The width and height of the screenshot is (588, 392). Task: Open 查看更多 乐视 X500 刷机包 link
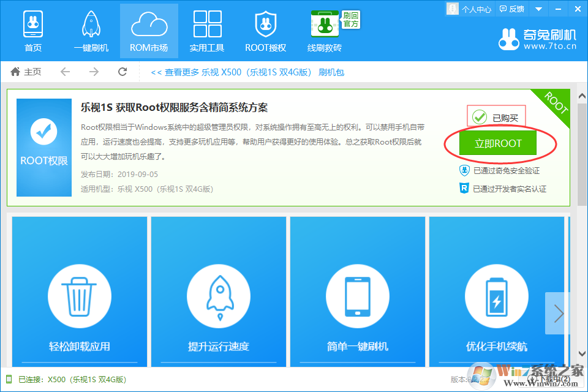pyautogui.click(x=247, y=72)
